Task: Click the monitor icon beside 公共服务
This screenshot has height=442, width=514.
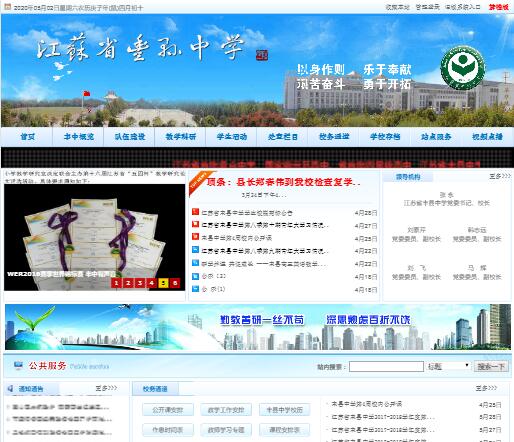Action: [x=18, y=366]
